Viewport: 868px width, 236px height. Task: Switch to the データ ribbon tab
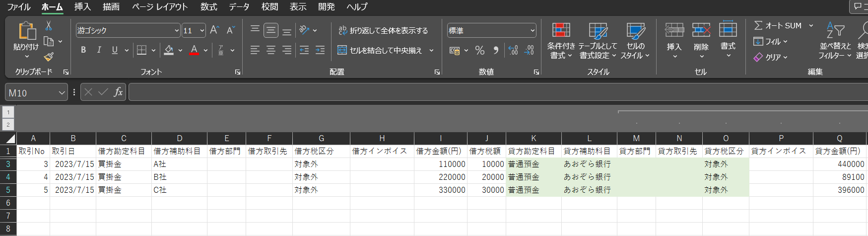click(239, 7)
